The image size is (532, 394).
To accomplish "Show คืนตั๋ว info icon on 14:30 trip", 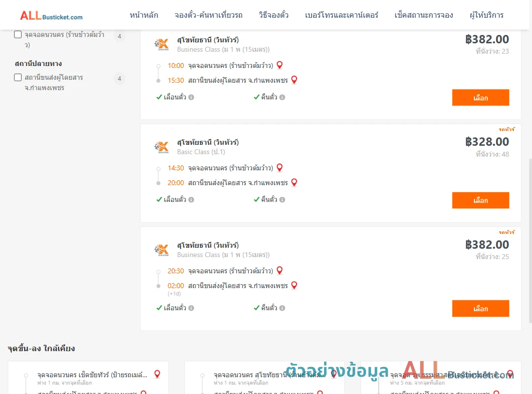I will click(x=282, y=200).
